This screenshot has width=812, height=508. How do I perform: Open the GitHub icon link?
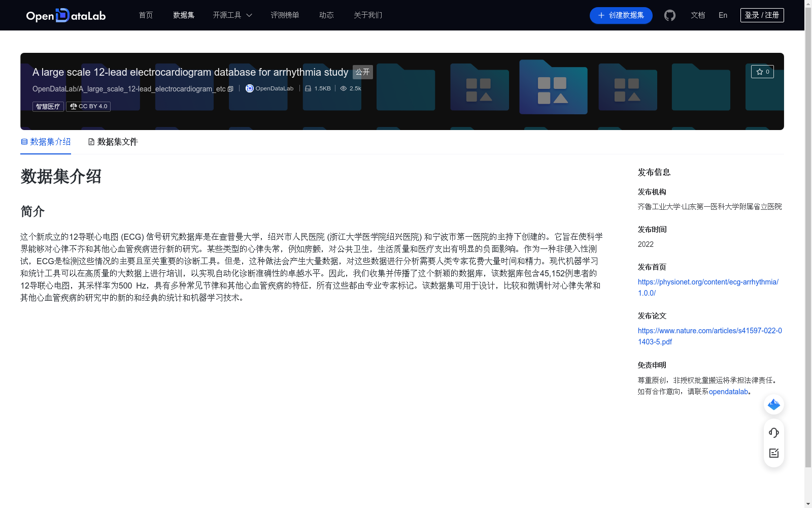point(670,15)
